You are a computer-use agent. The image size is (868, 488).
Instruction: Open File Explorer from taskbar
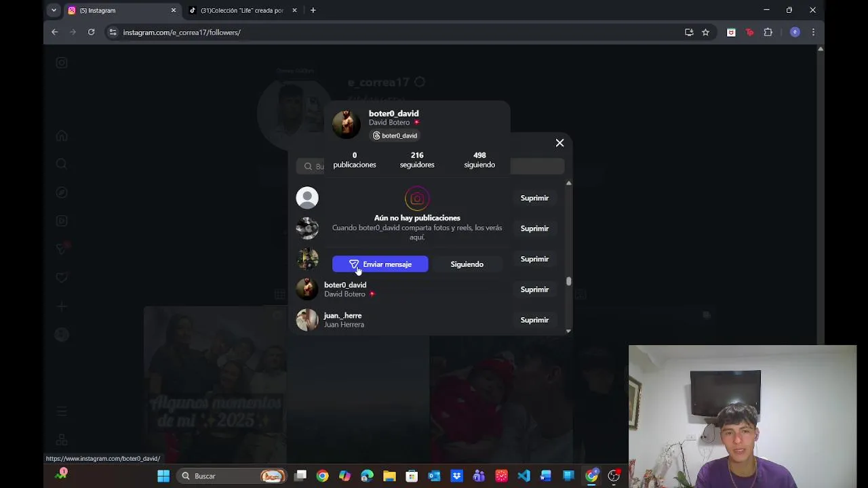pos(389,476)
